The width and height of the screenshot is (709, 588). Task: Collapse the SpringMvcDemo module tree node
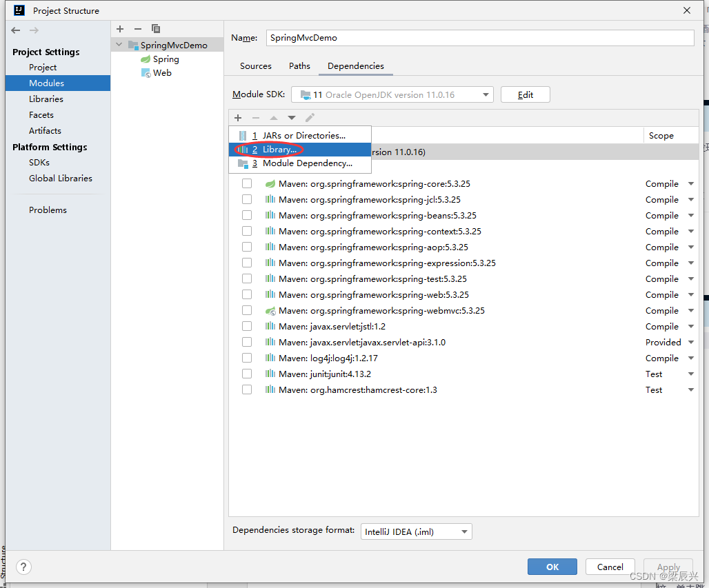coord(119,45)
